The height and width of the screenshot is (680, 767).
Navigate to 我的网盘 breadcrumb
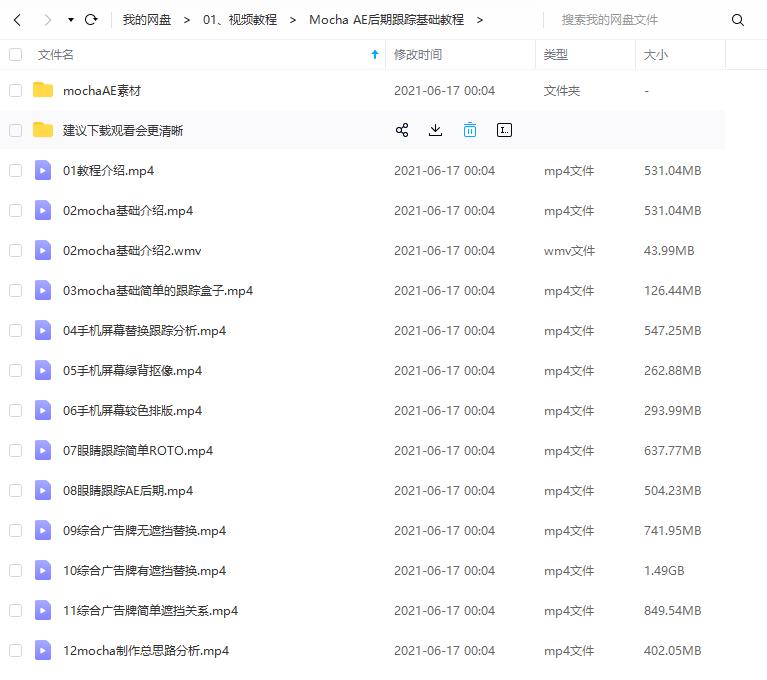pyautogui.click(x=147, y=20)
